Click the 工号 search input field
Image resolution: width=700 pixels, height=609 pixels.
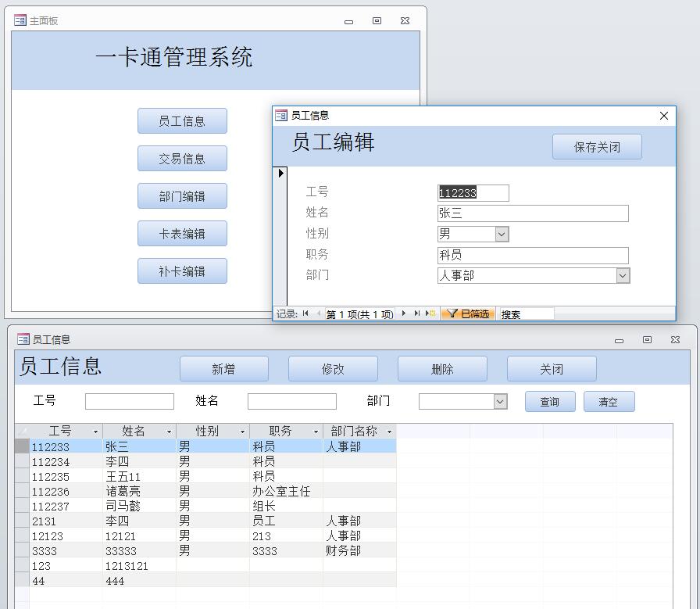(130, 401)
